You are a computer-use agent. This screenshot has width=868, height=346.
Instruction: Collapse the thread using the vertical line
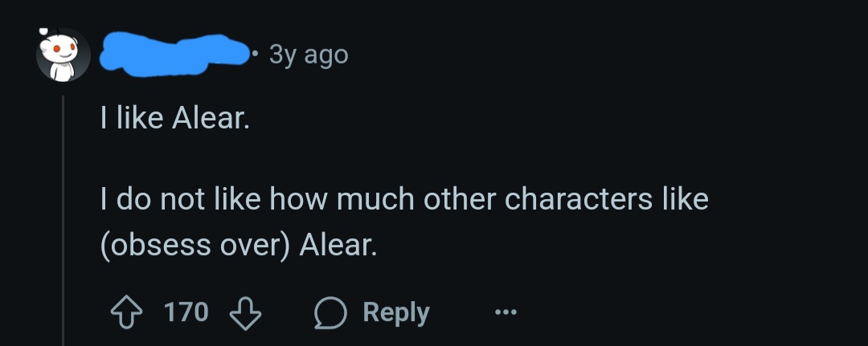63,221
